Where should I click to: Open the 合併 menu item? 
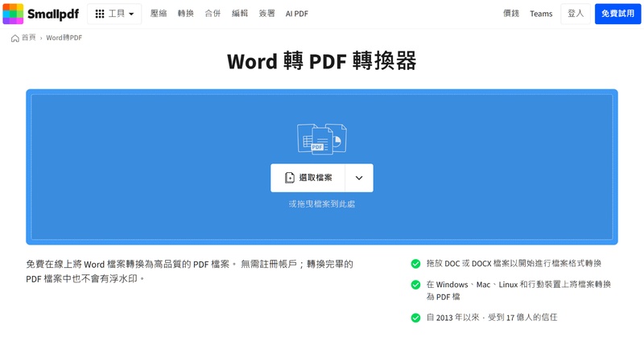point(213,14)
